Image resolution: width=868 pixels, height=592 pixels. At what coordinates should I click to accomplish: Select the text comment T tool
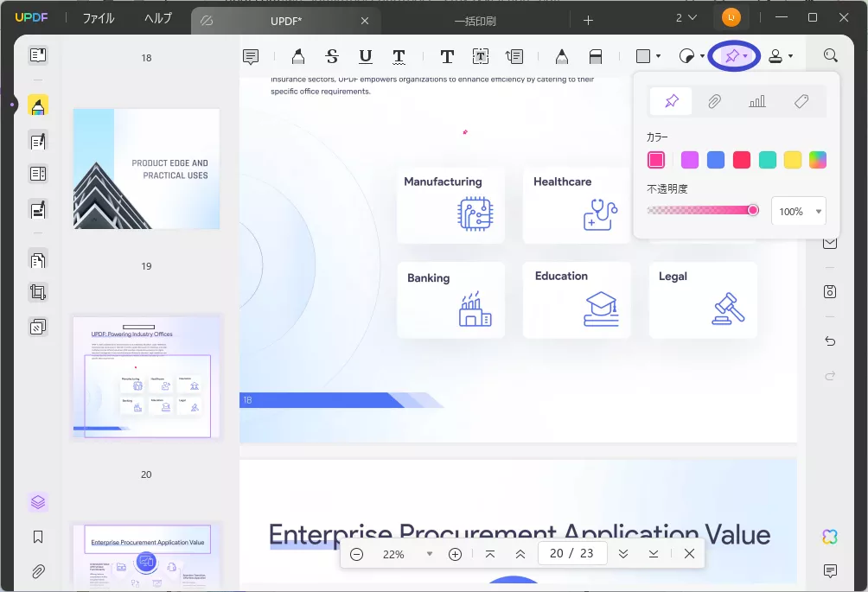[x=447, y=56]
